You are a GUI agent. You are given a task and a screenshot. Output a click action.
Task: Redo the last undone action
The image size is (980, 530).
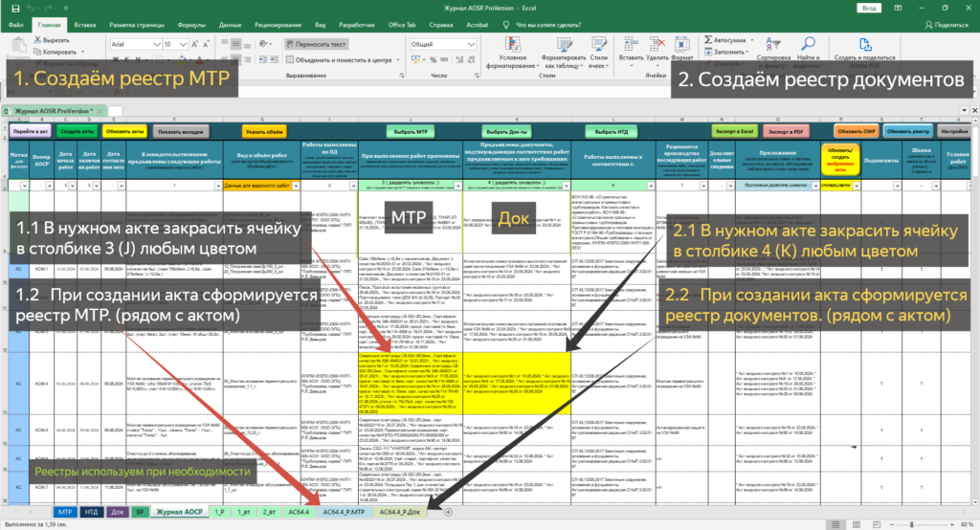pos(49,8)
